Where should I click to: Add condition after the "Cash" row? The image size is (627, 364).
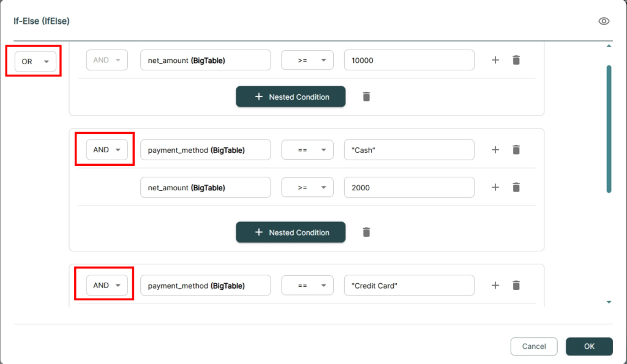pyautogui.click(x=495, y=150)
